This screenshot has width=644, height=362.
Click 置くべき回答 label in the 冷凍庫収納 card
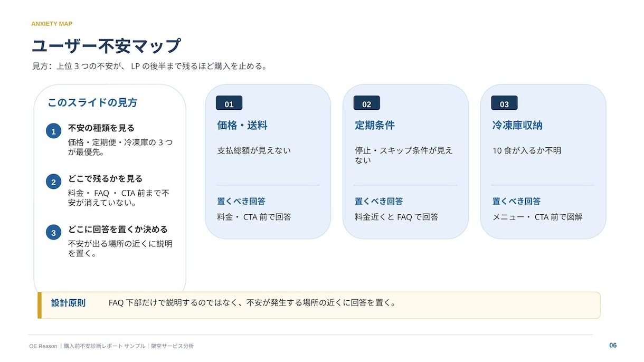[x=517, y=201]
